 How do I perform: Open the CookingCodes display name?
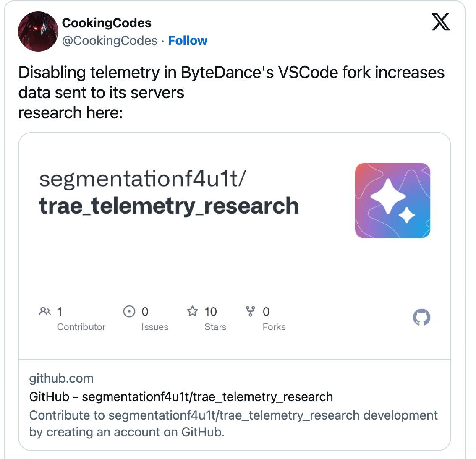tap(107, 23)
